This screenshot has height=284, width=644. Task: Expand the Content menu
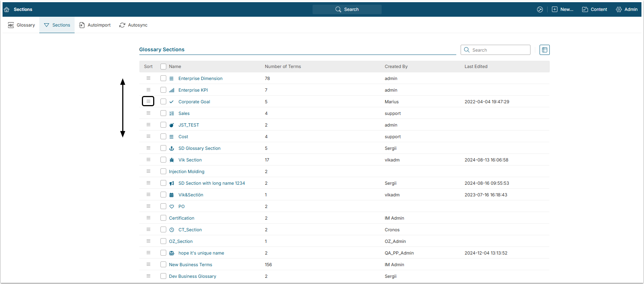tap(595, 9)
